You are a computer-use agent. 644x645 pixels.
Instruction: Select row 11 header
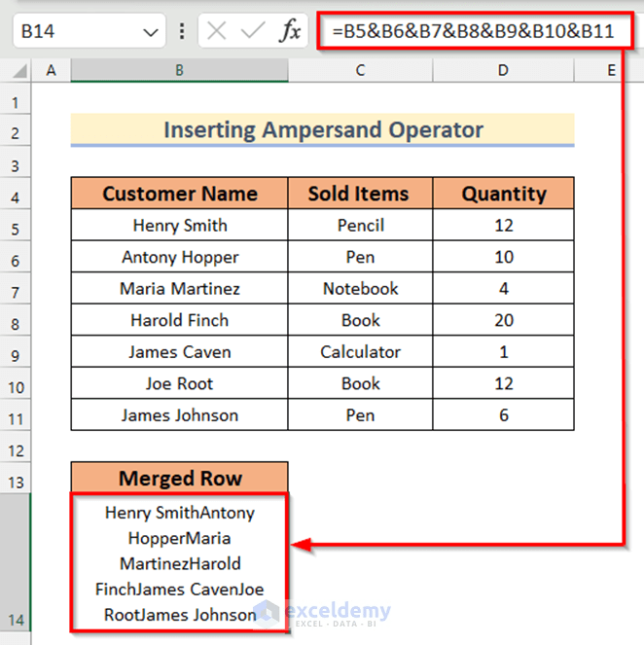[16, 415]
